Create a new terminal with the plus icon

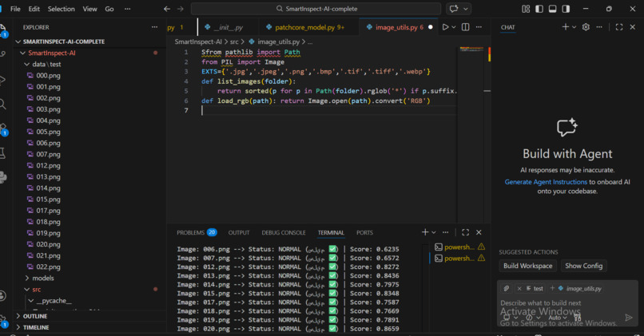click(425, 232)
